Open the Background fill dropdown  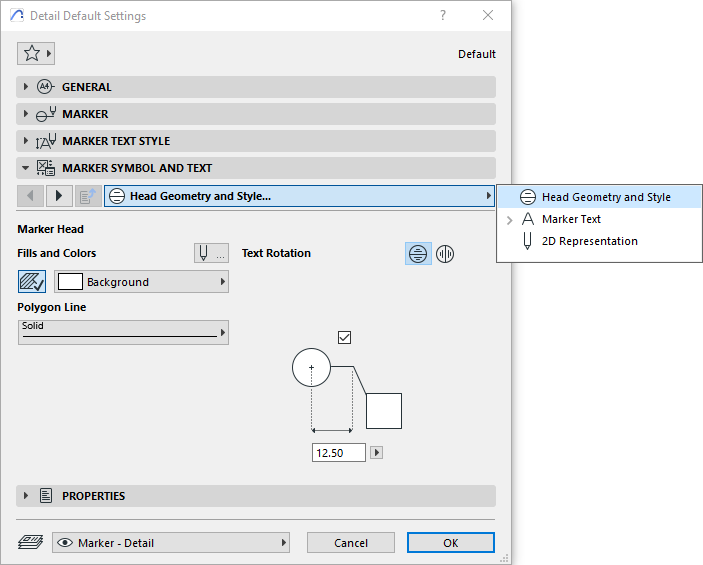point(141,282)
